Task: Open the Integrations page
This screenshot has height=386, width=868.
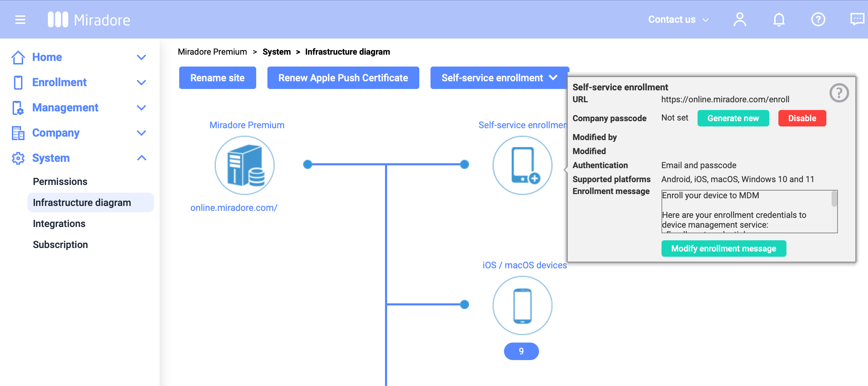Action: pyautogui.click(x=59, y=223)
